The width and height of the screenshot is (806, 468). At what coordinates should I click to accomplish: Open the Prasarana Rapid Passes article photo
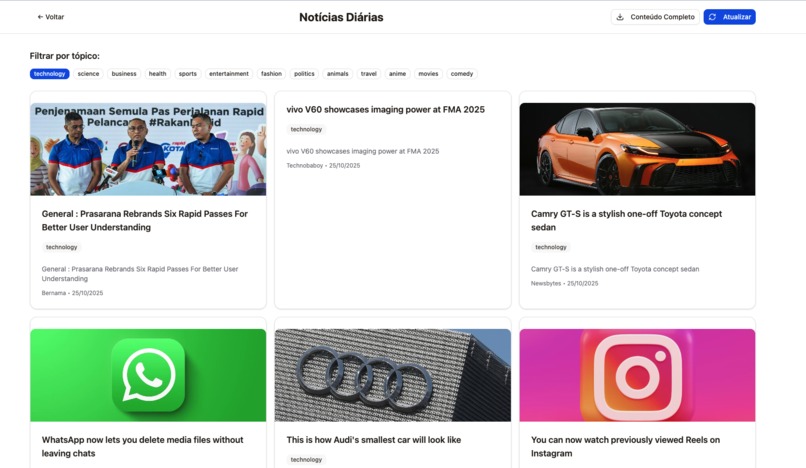(148, 149)
